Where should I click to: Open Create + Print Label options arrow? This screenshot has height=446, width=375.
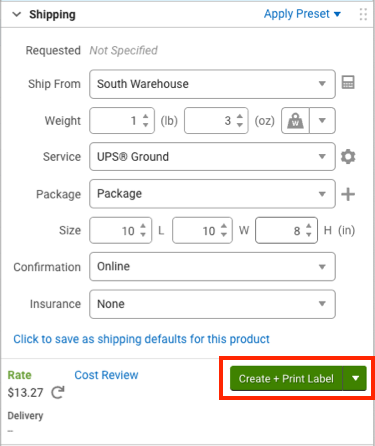point(355,379)
